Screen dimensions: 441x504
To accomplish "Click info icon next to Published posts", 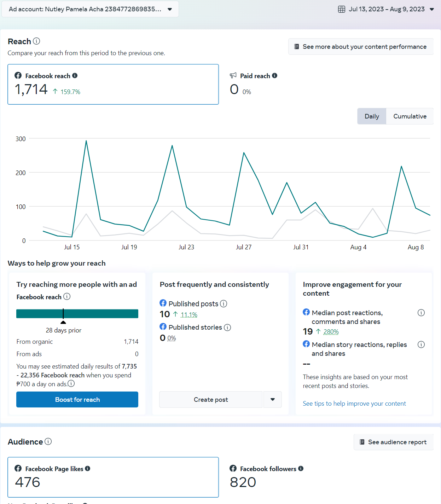I will point(224,303).
